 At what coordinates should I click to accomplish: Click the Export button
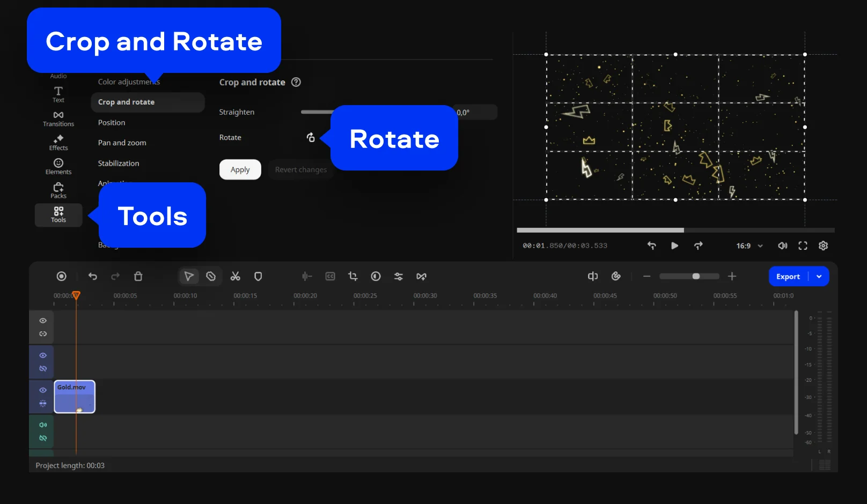(x=788, y=277)
